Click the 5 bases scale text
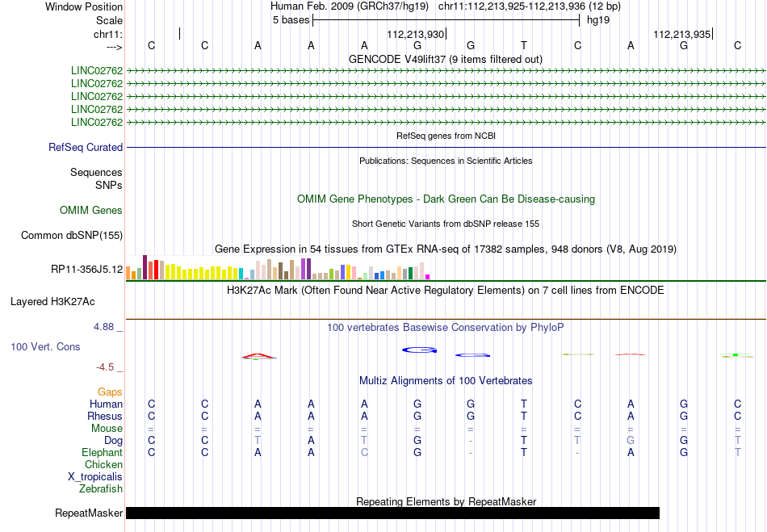 291,20
